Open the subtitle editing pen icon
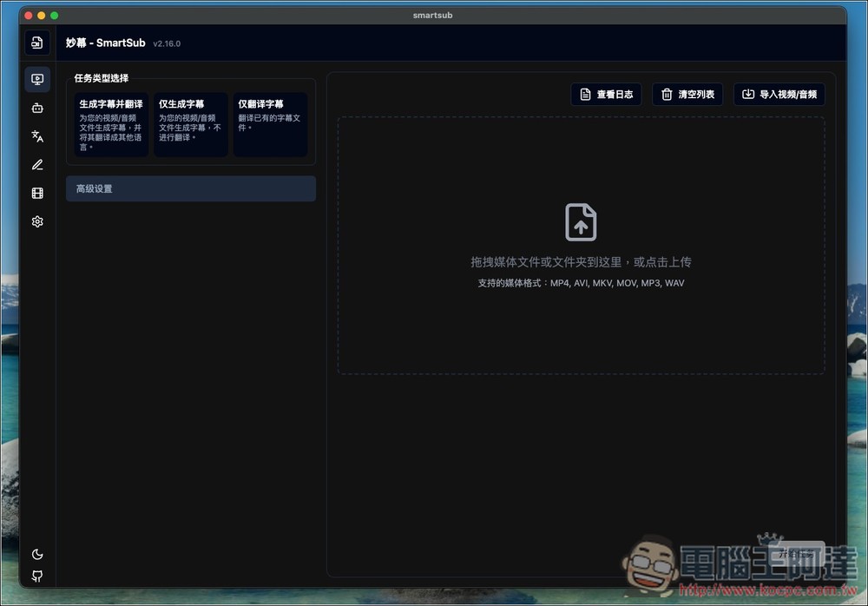 point(37,164)
